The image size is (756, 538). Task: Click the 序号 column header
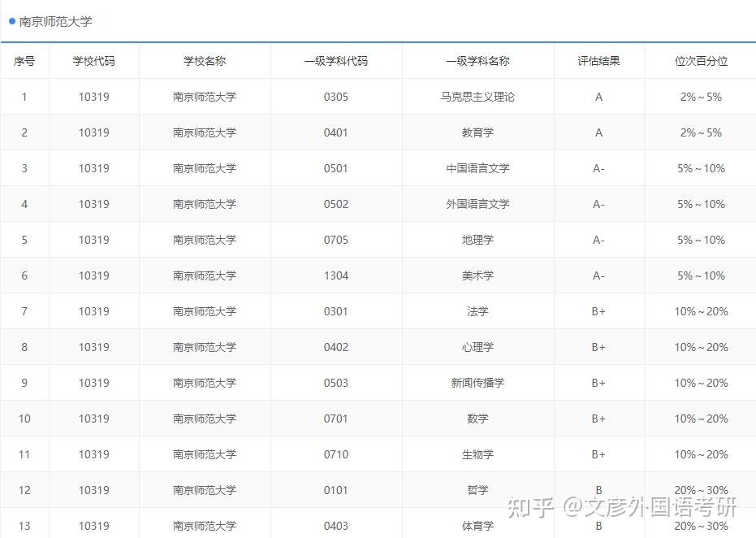24,61
